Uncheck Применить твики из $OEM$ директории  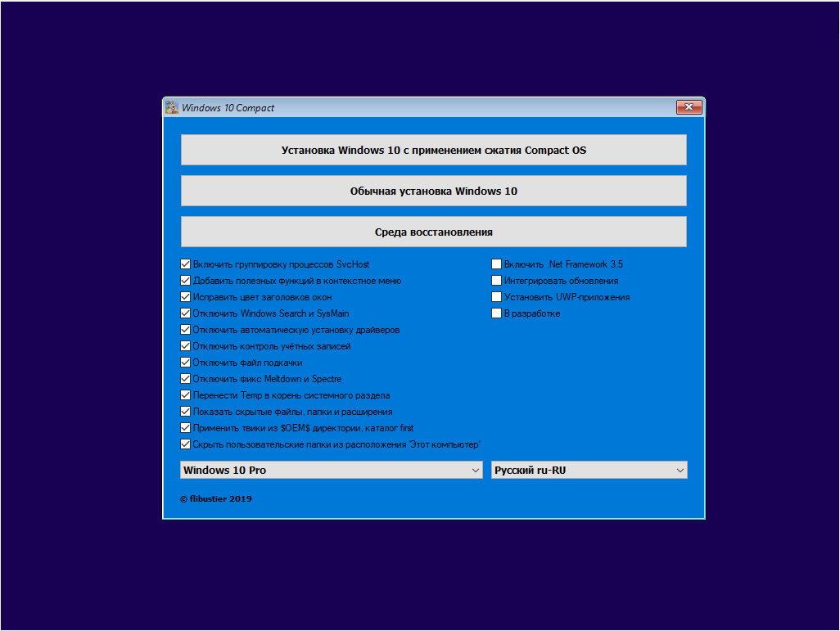point(185,428)
